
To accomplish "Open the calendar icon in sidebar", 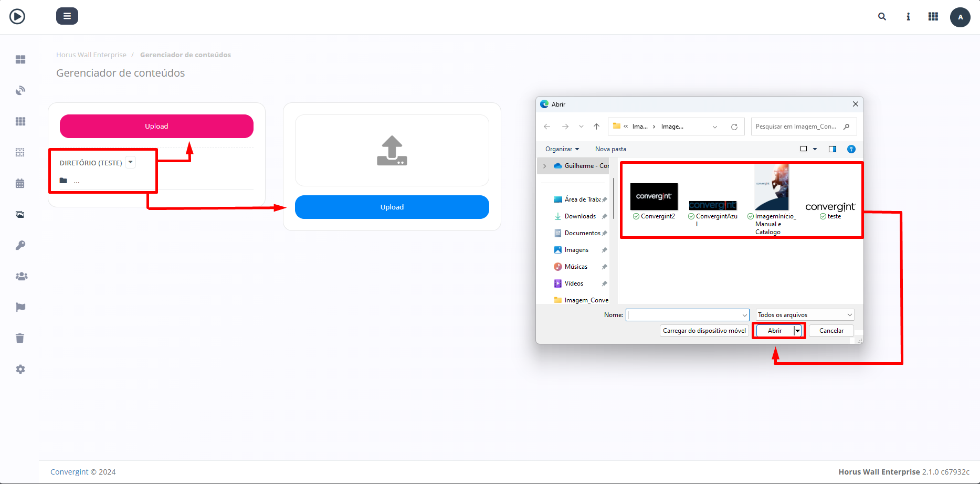I will (x=20, y=184).
